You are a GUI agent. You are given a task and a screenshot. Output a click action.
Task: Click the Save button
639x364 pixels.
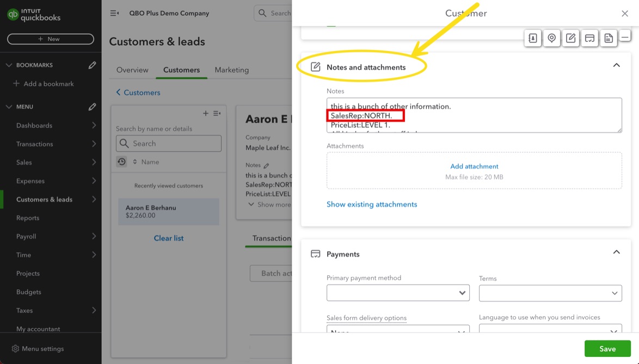point(607,349)
